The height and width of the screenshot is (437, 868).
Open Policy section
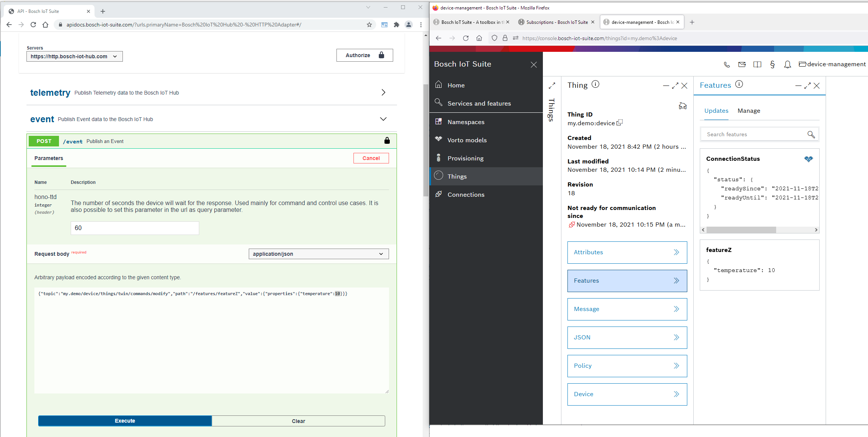coord(627,366)
